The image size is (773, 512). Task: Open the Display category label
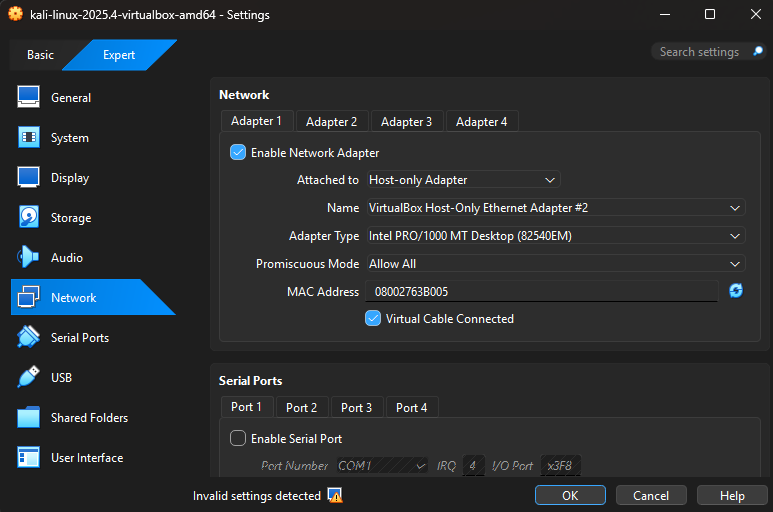click(70, 178)
